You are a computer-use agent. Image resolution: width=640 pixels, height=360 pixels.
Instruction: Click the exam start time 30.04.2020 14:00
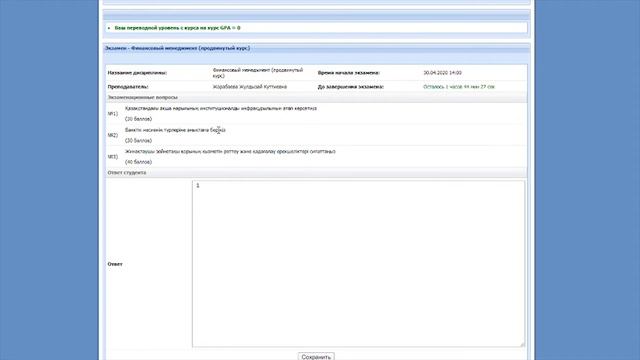click(442, 73)
